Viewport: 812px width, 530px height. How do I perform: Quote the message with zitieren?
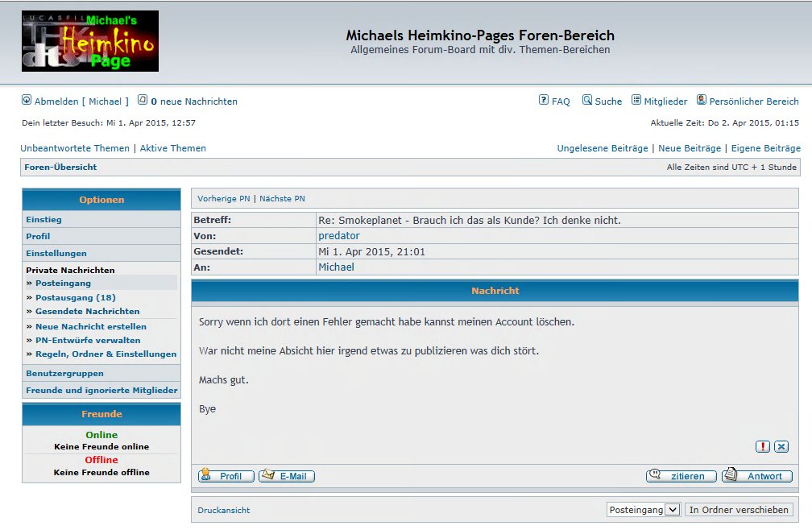681,476
